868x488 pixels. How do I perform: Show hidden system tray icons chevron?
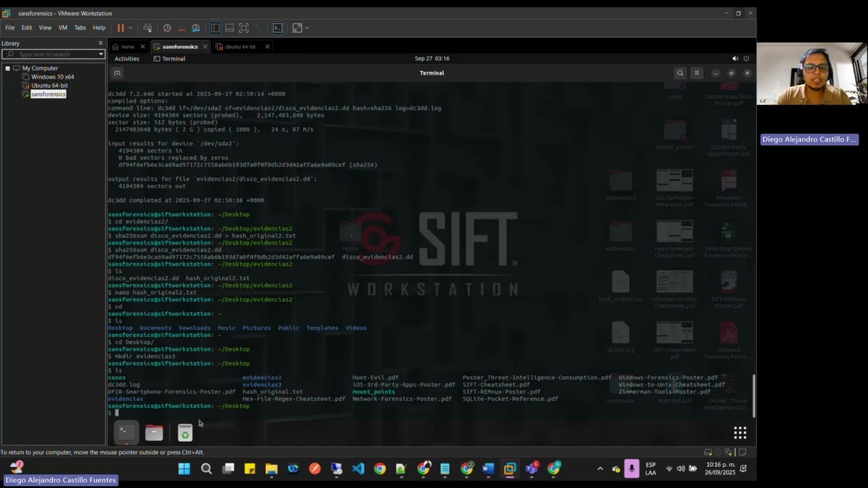point(600,468)
